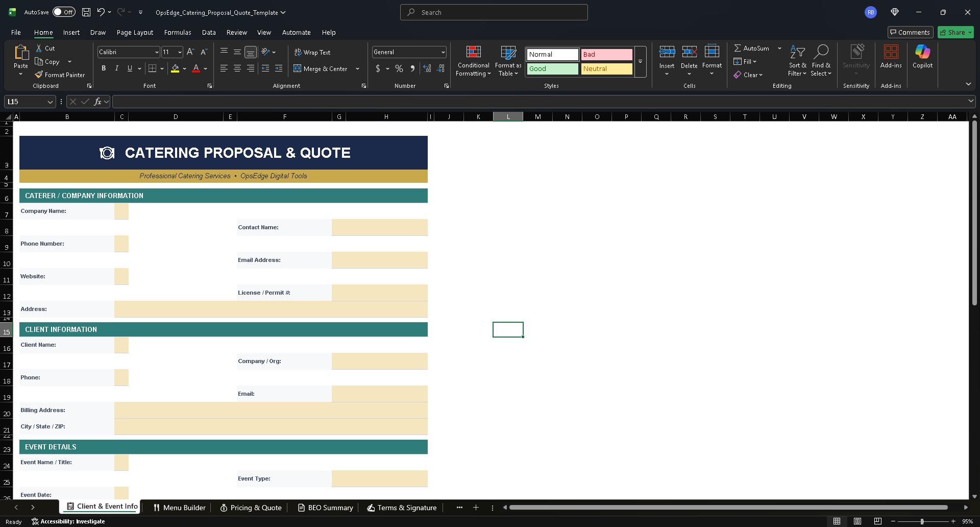980x527 pixels.
Task: Apply red Font Color swatch
Action: point(196,68)
